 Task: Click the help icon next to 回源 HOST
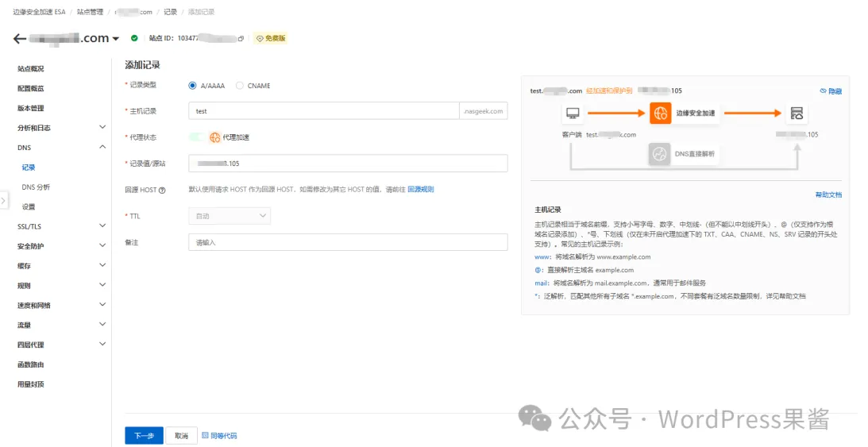coord(162,191)
